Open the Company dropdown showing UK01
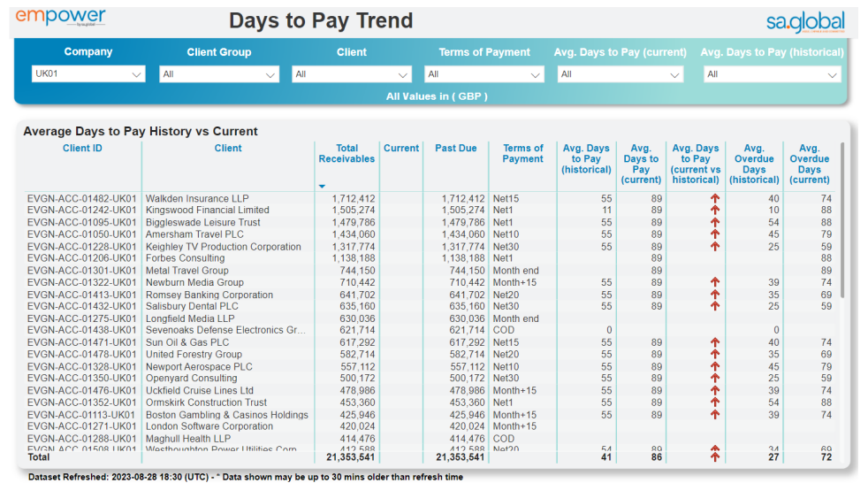 point(88,73)
